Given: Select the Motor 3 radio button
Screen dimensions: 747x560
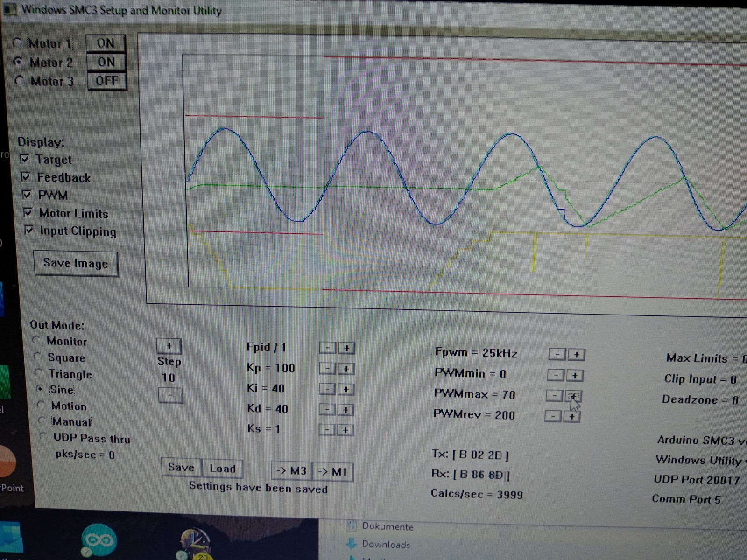Looking at the screenshot, I should (20, 81).
